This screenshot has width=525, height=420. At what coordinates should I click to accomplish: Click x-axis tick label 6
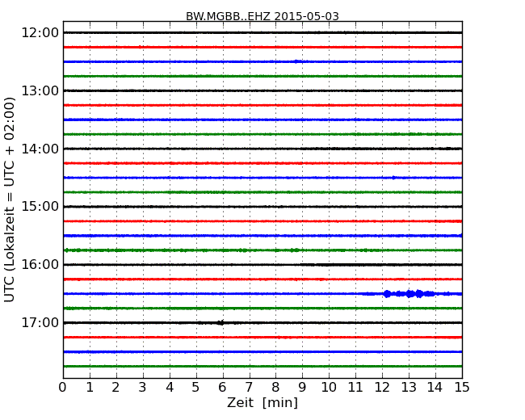pos(222,388)
